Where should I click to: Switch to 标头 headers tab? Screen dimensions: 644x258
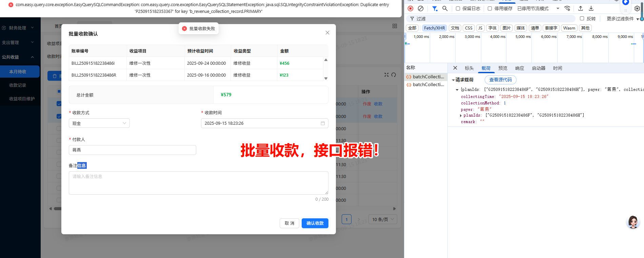(469, 68)
